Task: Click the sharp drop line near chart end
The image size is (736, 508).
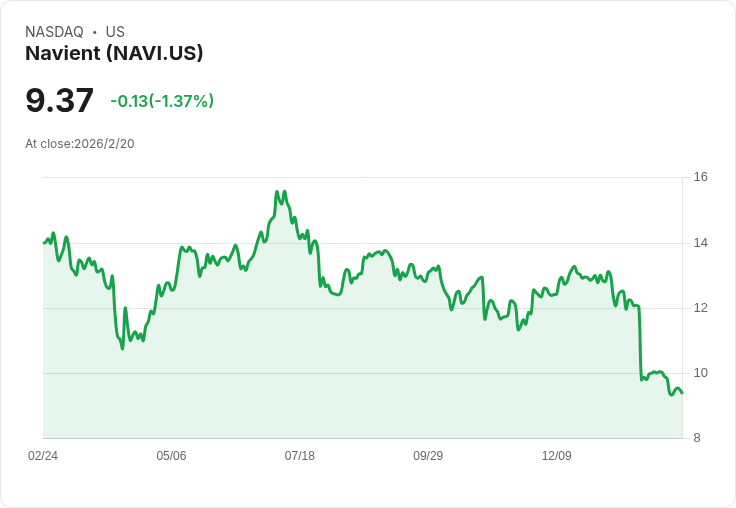Action: click(640, 343)
